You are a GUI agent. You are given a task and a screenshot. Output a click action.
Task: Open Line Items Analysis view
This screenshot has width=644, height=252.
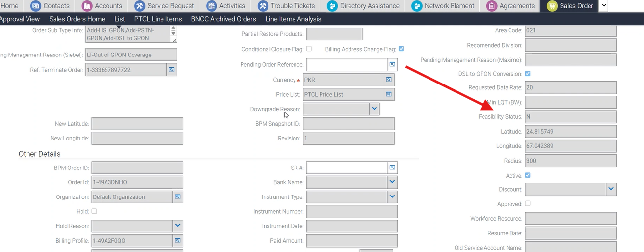293,19
